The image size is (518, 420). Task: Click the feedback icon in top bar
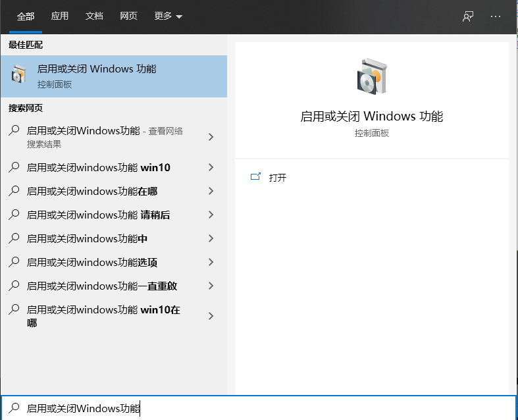point(468,16)
